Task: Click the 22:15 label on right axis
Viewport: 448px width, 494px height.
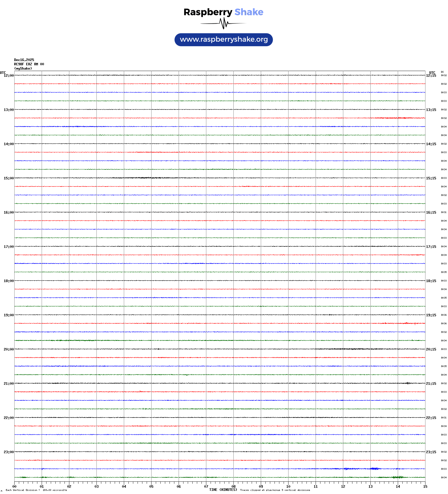Action: pos(431,418)
